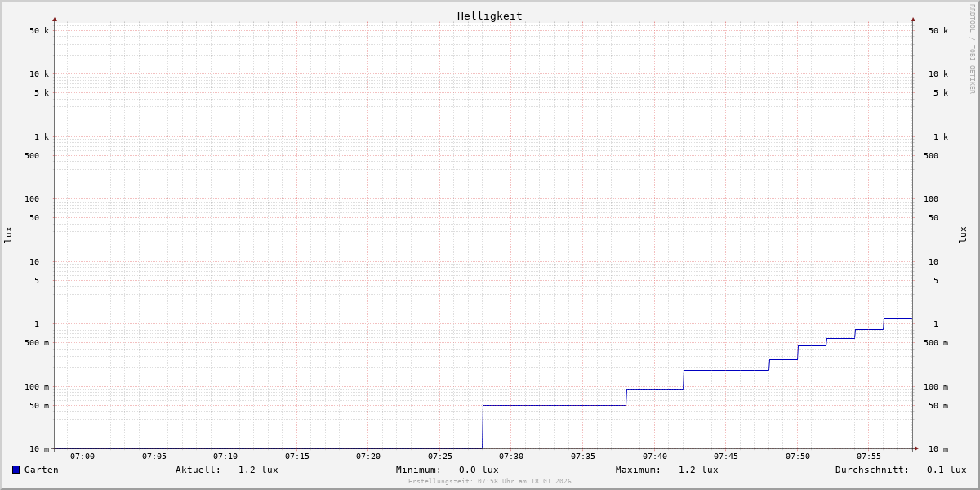Image resolution: width=980 pixels, height=490 pixels.
Task: Click the "07:45" time axis label
Action: (x=726, y=457)
